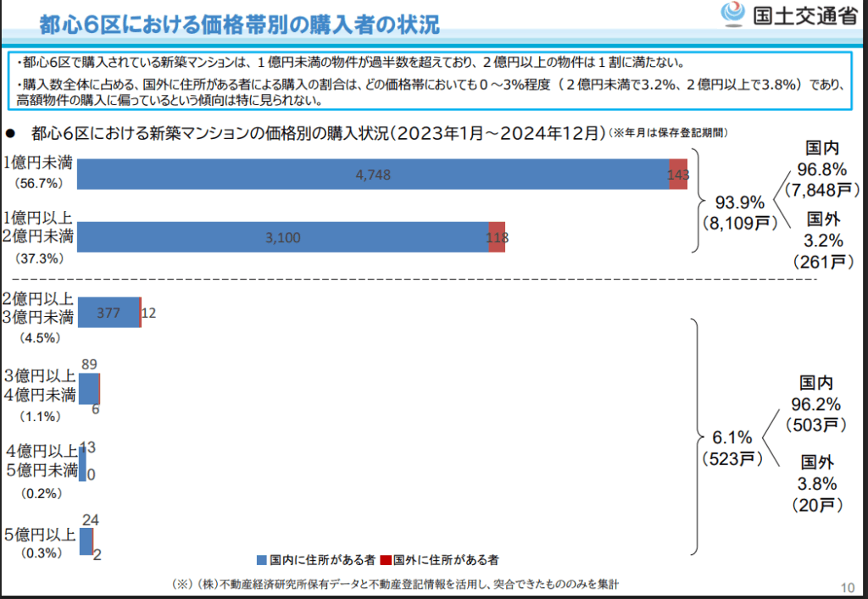Click the red legend square for 国外に住所がある者
Screen dimensions: 868x599
(386, 560)
